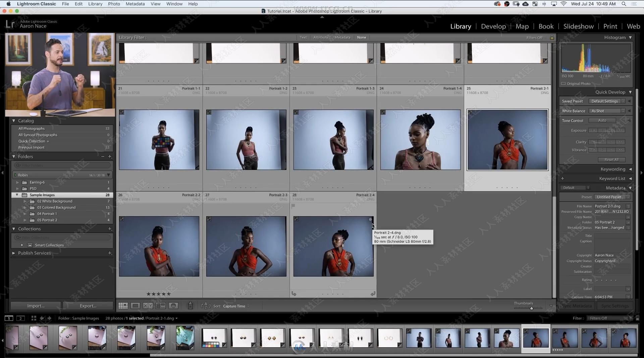Image resolution: width=644 pixels, height=358 pixels.
Task: Go back with filmstrip left arrow
Action: pos(42,318)
